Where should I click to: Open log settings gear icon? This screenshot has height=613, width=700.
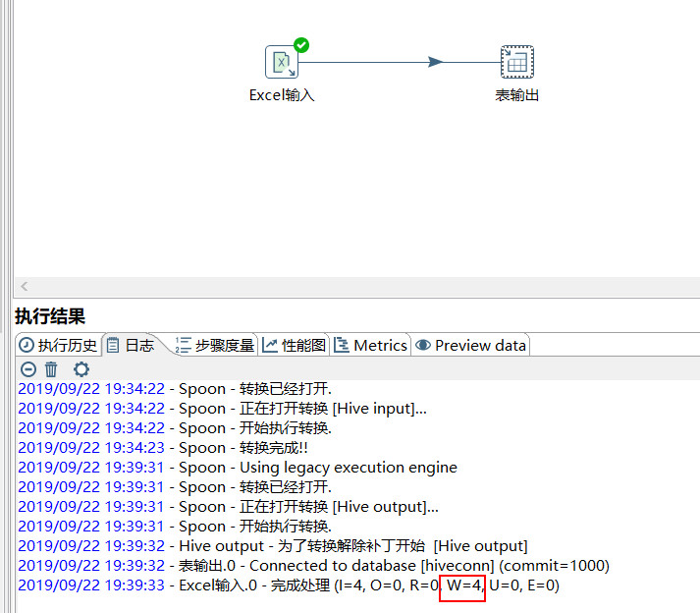pyautogui.click(x=81, y=369)
